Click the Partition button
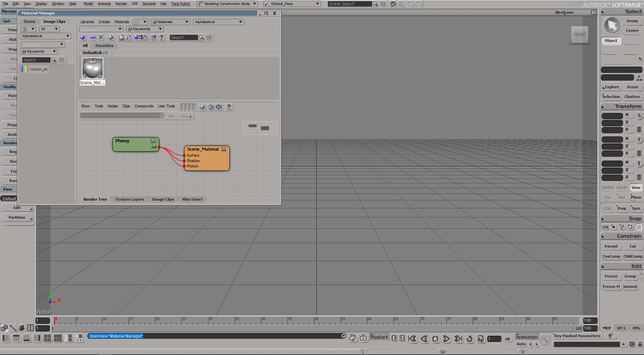 pyautogui.click(x=17, y=218)
